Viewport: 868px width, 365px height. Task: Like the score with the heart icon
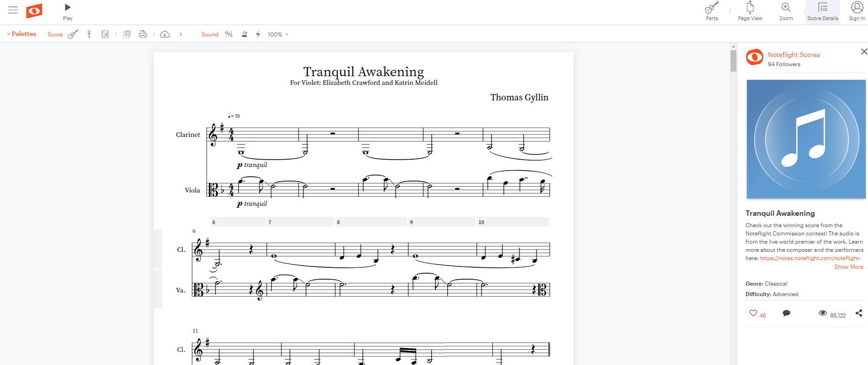coord(753,313)
